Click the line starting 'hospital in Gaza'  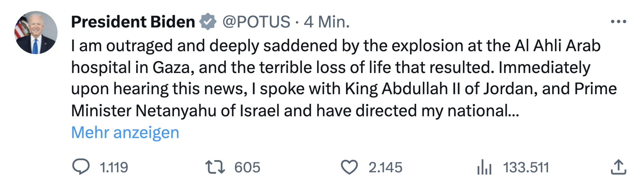click(x=331, y=67)
